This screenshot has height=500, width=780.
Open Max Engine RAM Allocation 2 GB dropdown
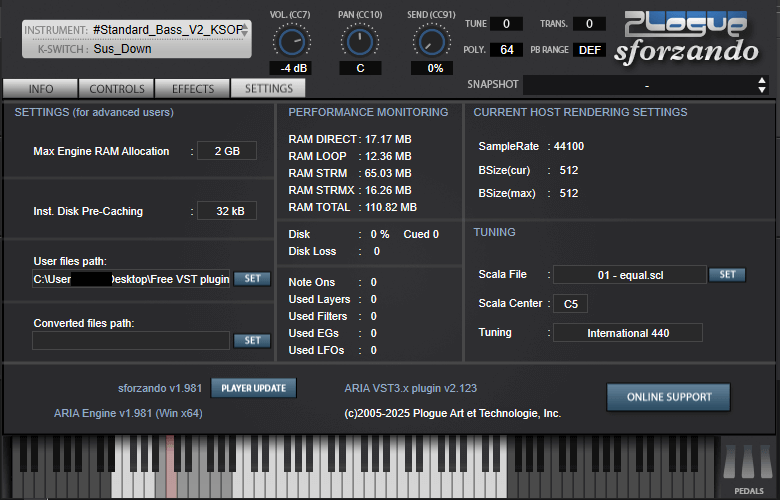coord(227,151)
